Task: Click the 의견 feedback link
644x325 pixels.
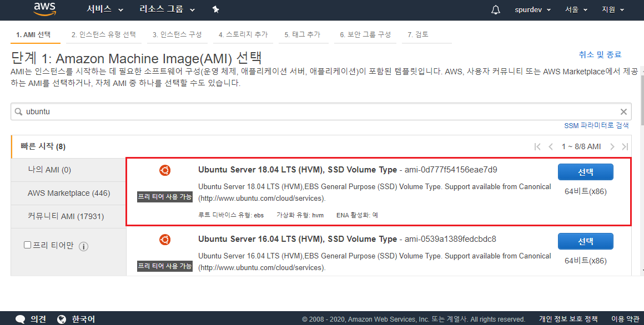Action: tap(38, 319)
